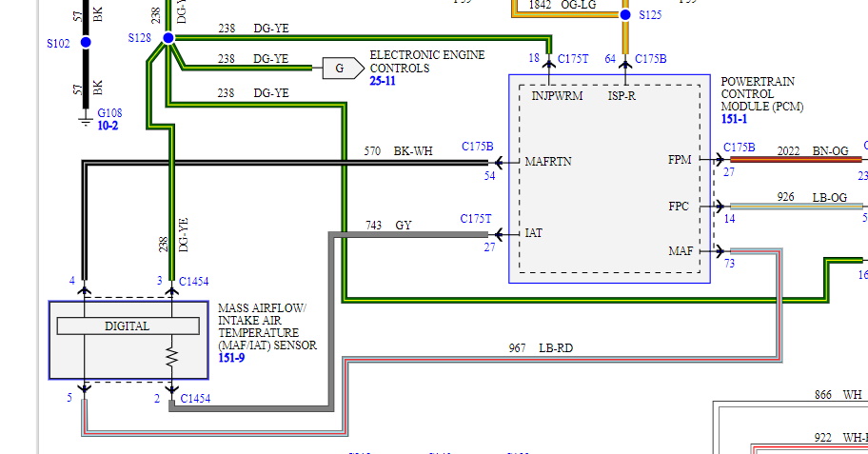The width and height of the screenshot is (868, 454).
Task: Click the MAF output arrow at pin 73
Action: (720, 251)
